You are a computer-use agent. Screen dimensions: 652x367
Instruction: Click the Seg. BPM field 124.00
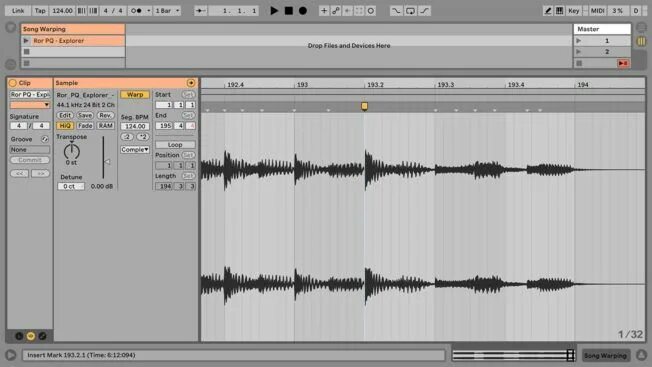pyautogui.click(x=135, y=126)
